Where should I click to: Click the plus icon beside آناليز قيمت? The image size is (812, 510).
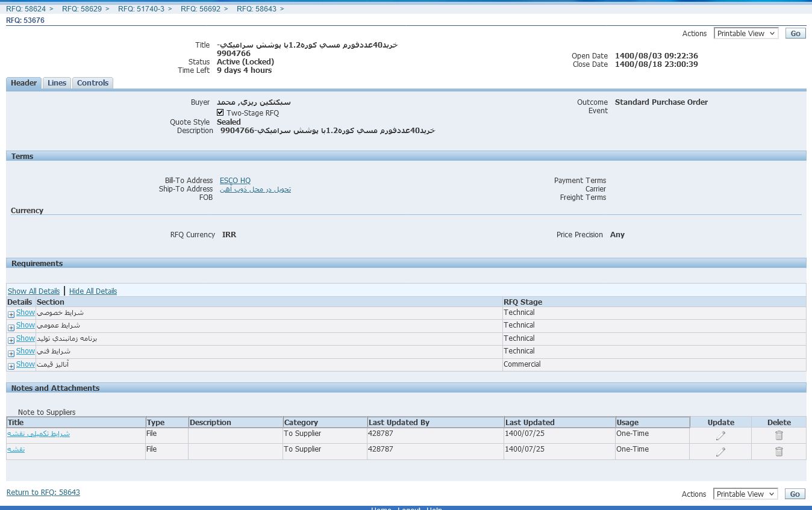11,366
